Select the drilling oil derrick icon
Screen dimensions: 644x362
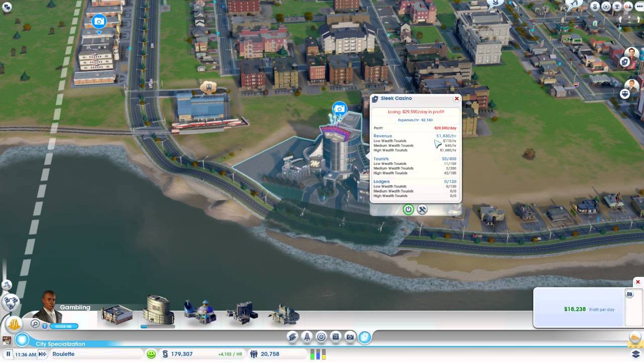pyautogui.click(x=307, y=337)
